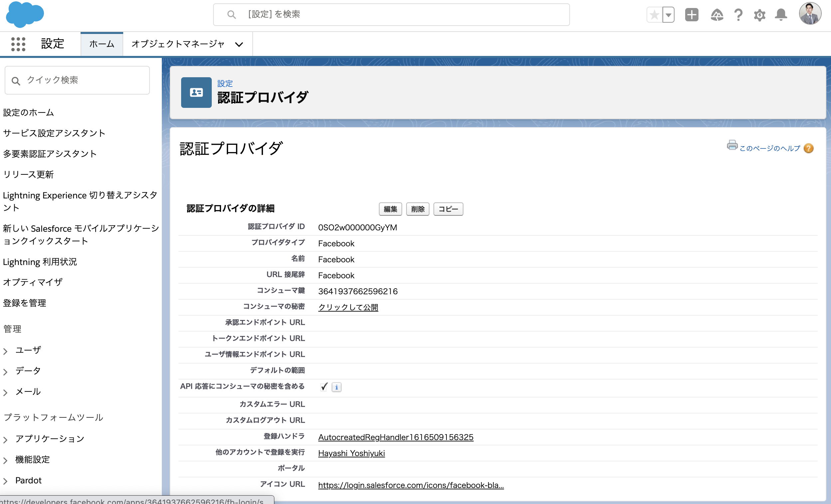831x504 pixels.
Task: Expand the アプリケーション tree node
Action: coord(5,440)
